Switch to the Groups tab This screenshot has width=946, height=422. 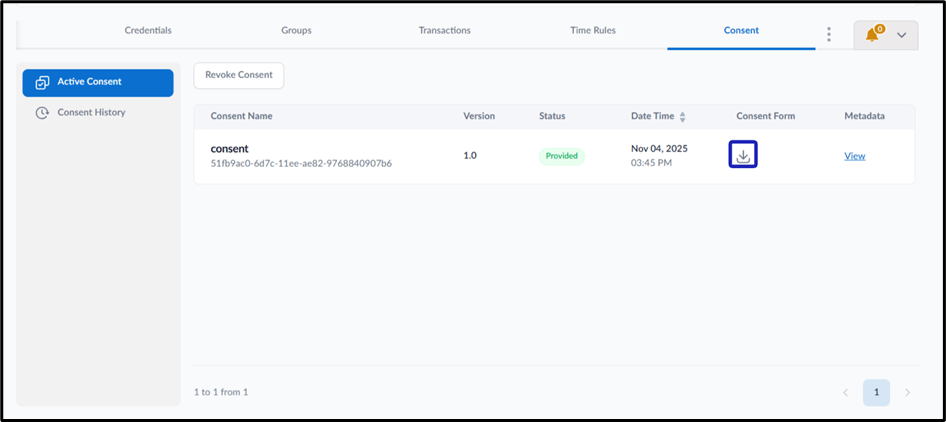click(x=296, y=30)
